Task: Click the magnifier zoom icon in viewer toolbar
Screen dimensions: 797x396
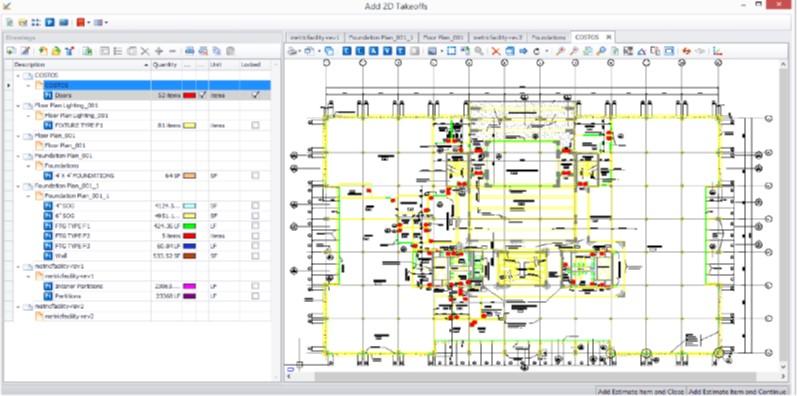Action: [479, 51]
